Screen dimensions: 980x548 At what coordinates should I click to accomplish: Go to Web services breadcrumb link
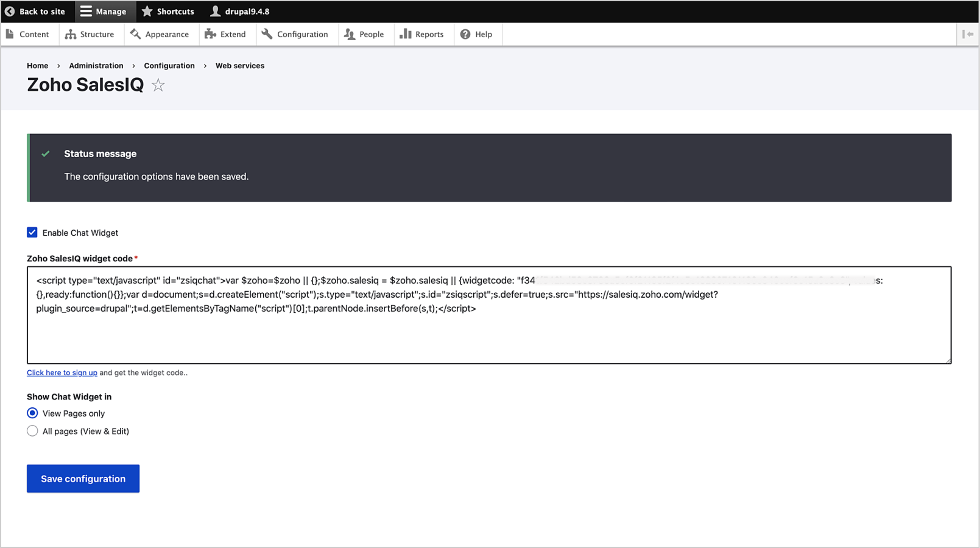[240, 66]
